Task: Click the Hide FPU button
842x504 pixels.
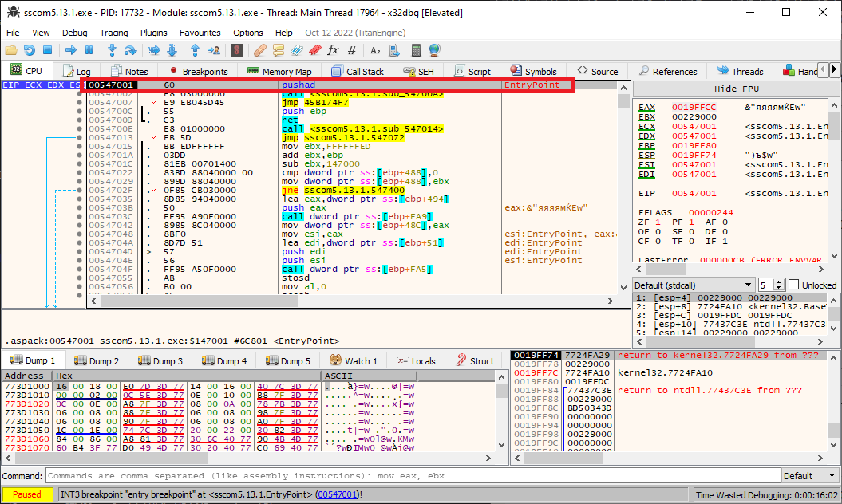Action: click(x=736, y=89)
